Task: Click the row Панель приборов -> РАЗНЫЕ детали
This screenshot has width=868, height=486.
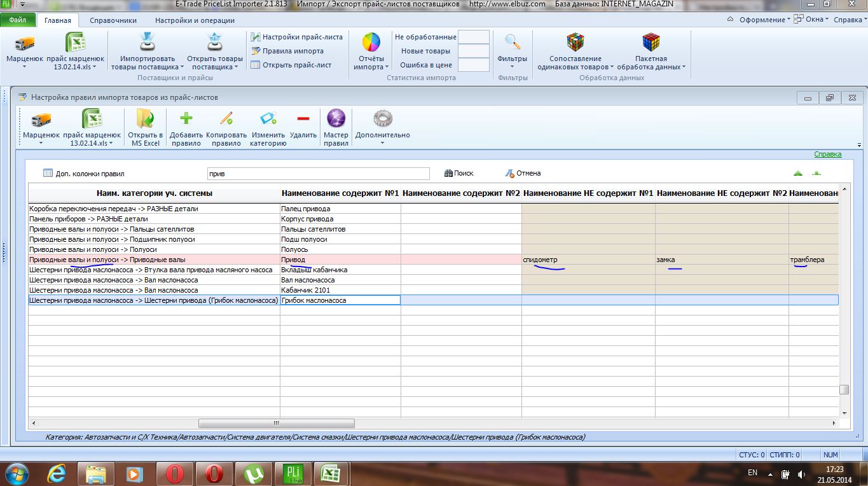Action: pos(433,219)
